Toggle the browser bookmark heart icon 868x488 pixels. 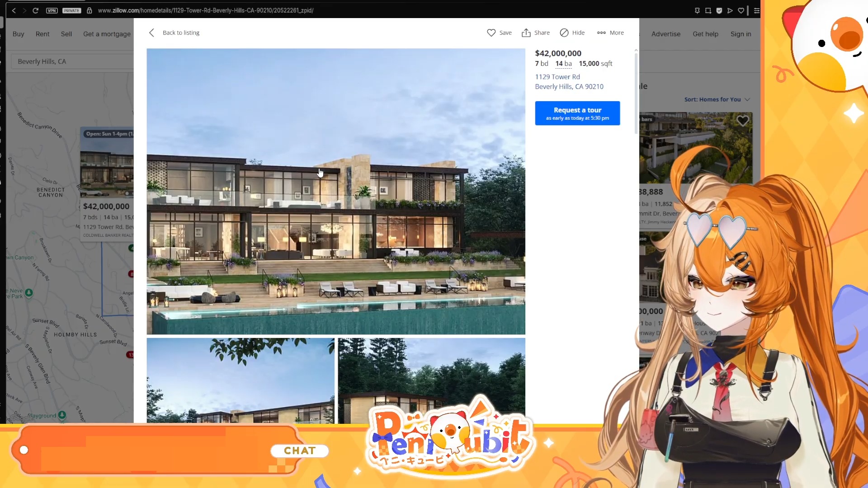(x=741, y=10)
